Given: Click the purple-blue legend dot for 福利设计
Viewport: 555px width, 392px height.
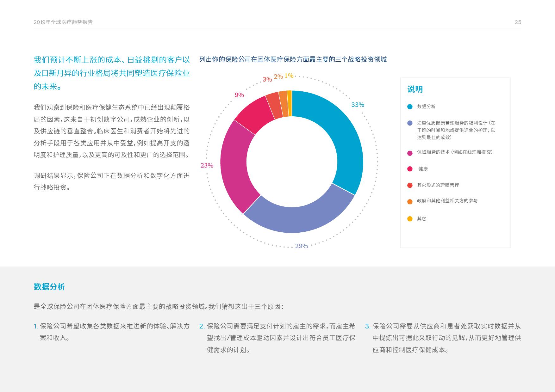Looking at the screenshot, I should (410, 123).
